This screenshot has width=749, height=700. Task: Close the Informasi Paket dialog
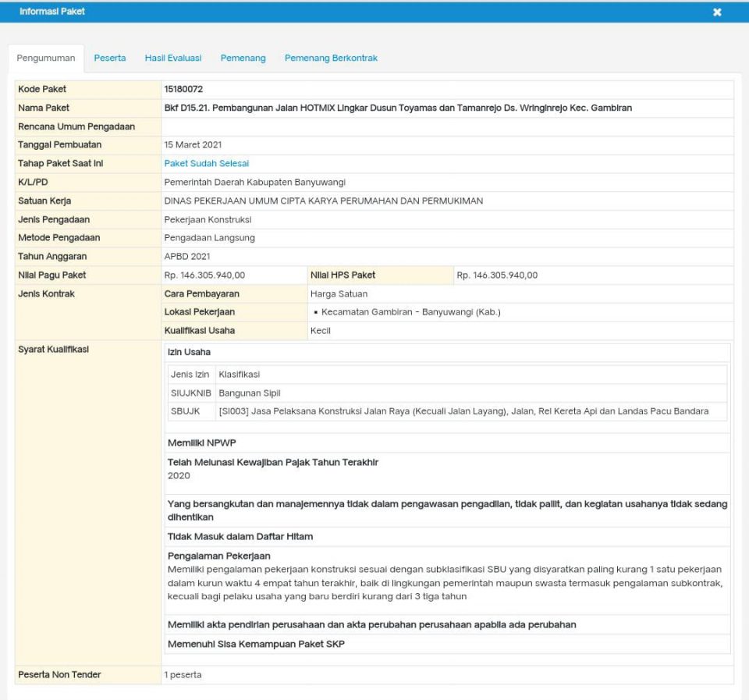pyautogui.click(x=717, y=12)
